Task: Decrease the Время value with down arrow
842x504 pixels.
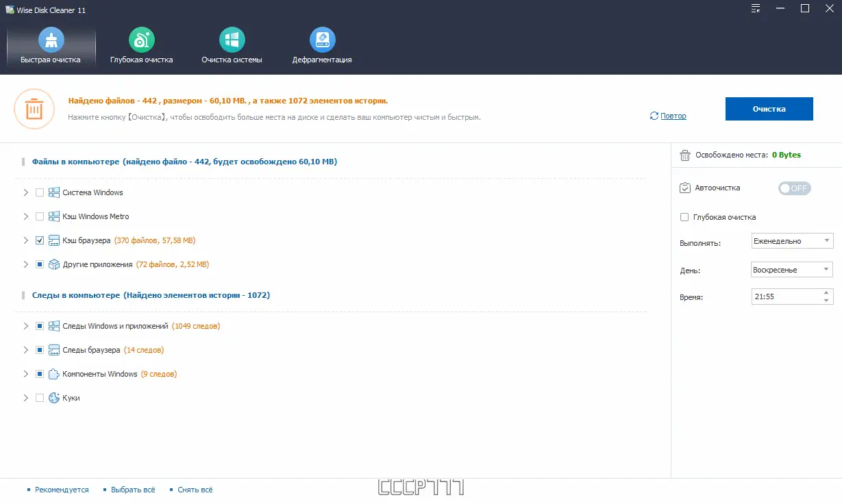Action: tap(826, 300)
